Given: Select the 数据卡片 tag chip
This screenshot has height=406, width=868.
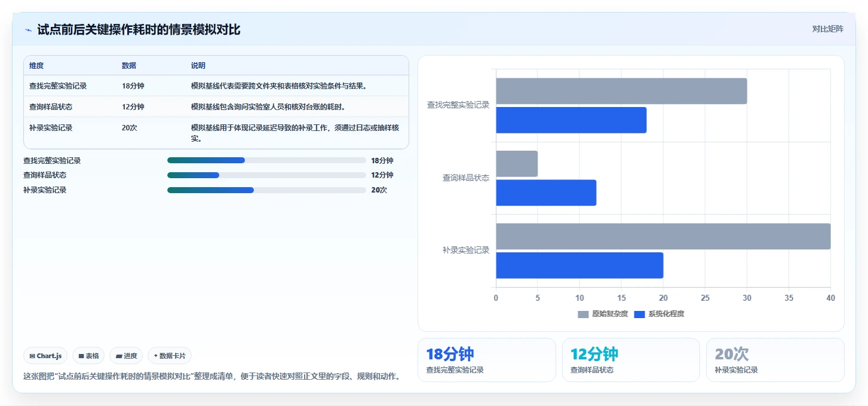Looking at the screenshot, I should (170, 356).
